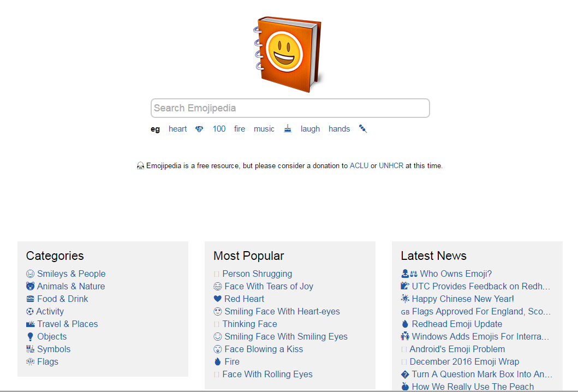Open Person Shrugging emoji page
This screenshot has width=578, height=392.
pos(257,274)
